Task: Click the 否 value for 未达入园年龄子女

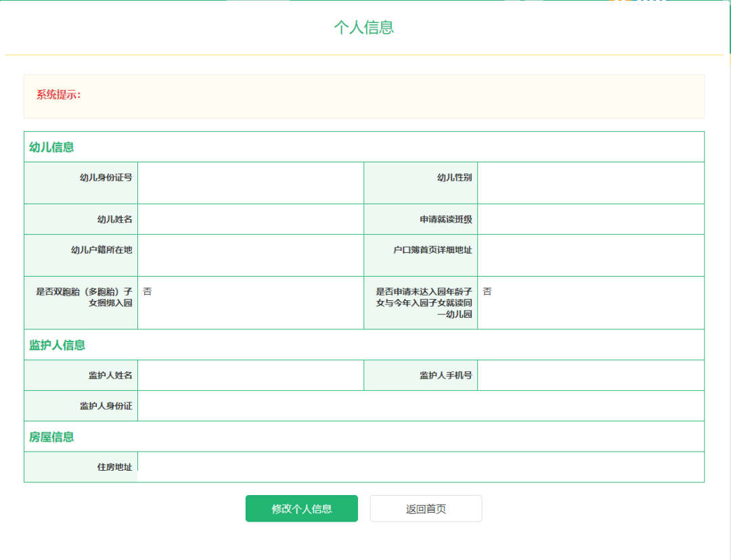Action: [x=487, y=291]
